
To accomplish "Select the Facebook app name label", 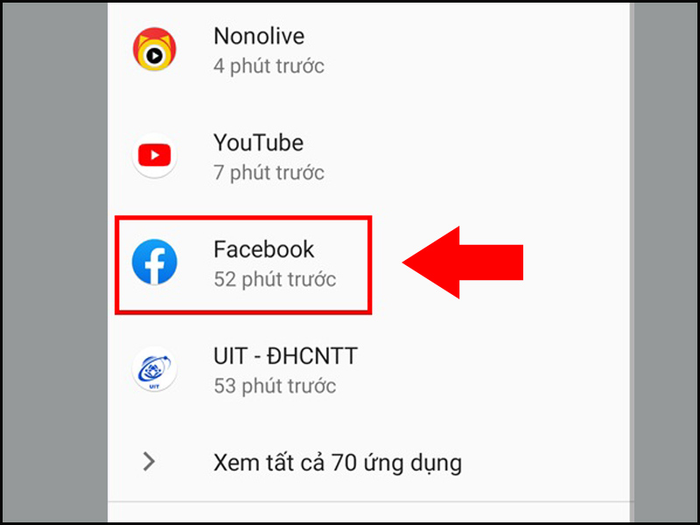I will pyautogui.click(x=264, y=249).
